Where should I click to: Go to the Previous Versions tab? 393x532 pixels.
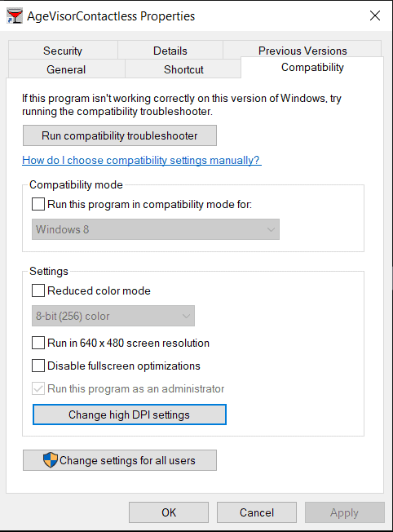tap(302, 50)
